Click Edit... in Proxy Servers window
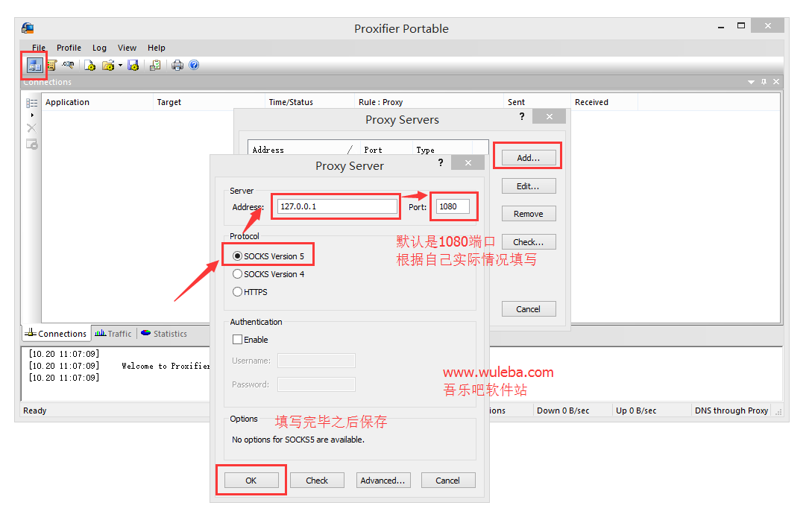Viewport: 812px width, 523px height. [x=529, y=186]
